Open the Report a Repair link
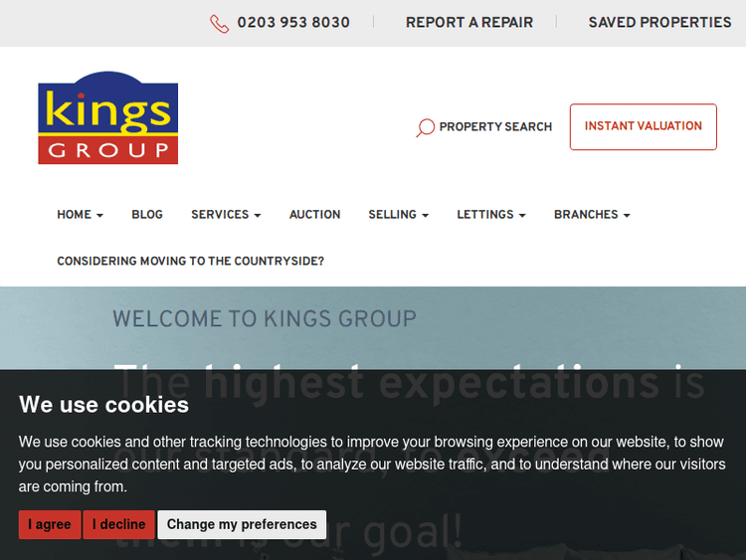746x560 pixels. (469, 22)
